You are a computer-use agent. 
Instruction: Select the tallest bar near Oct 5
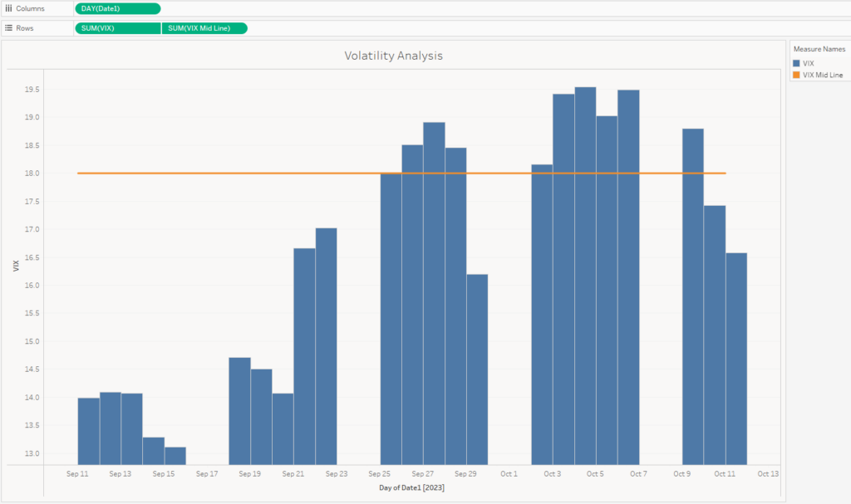click(x=584, y=249)
